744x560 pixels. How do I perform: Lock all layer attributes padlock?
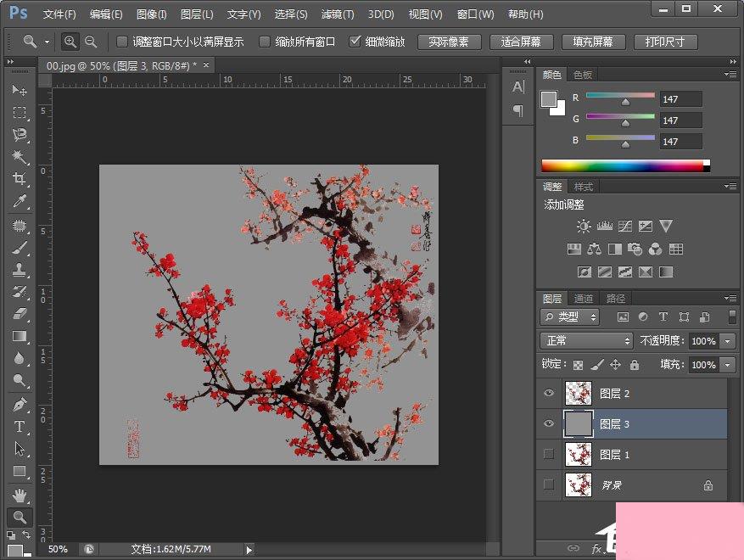coord(635,365)
